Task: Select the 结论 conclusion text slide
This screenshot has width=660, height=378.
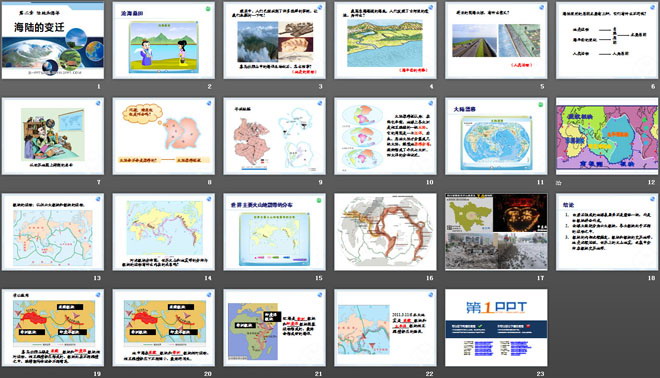Action: point(607,232)
